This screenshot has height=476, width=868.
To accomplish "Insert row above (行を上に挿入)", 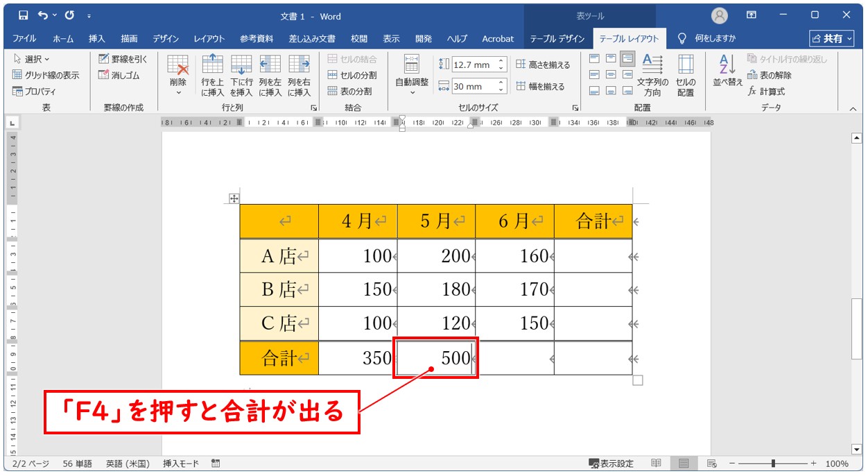I will pyautogui.click(x=212, y=75).
